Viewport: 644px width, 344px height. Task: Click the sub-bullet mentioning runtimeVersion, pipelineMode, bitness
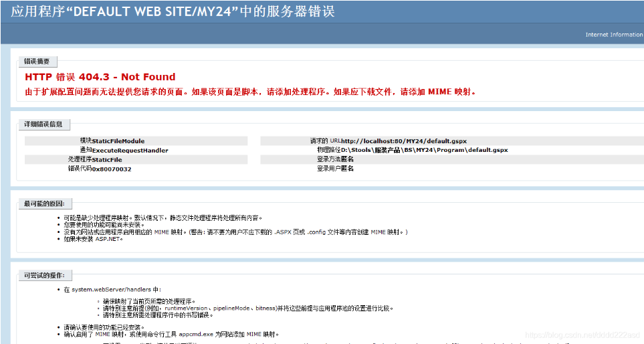(x=248, y=309)
